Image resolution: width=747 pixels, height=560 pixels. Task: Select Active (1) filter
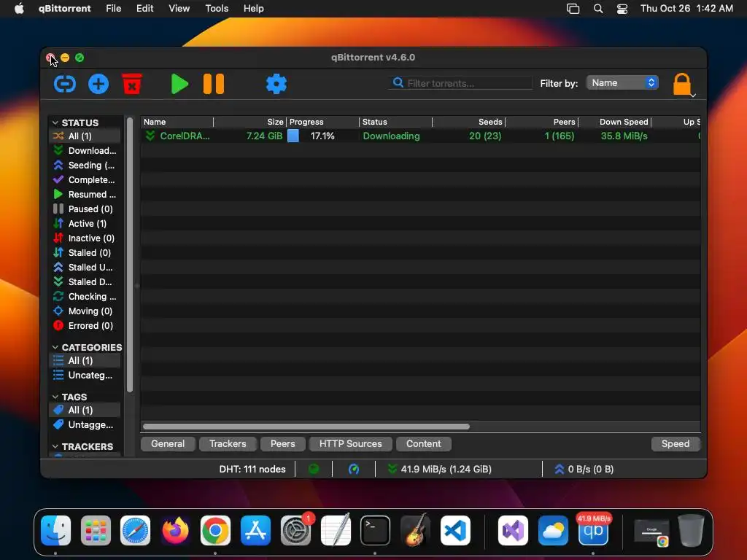pos(85,224)
